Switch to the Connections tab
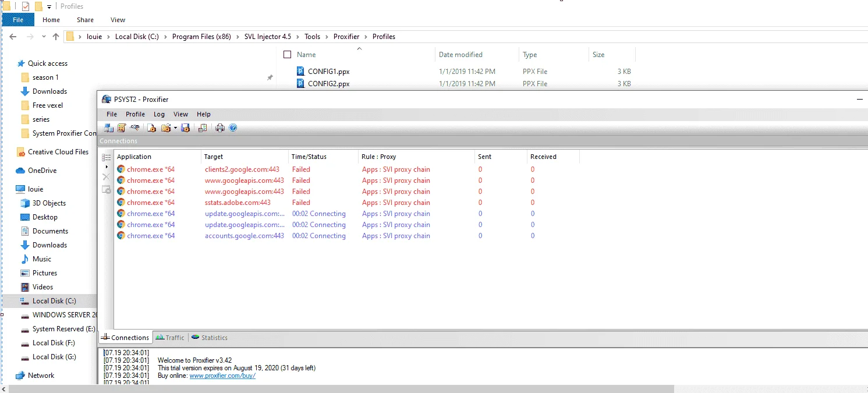The height and width of the screenshot is (393, 868). coord(125,338)
